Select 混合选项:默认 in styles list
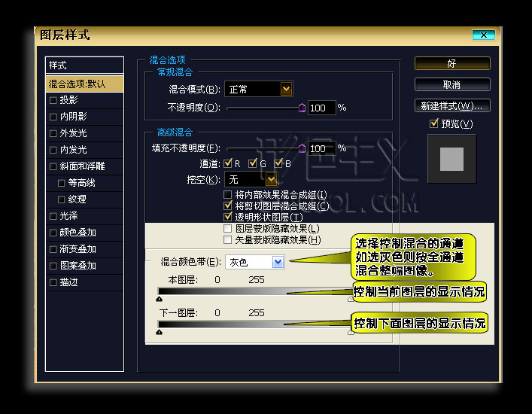 (x=84, y=84)
